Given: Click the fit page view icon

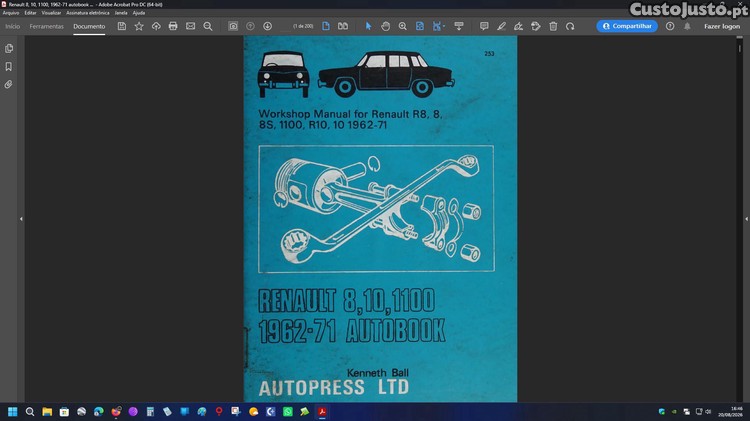Looking at the screenshot, I should pyautogui.click(x=419, y=26).
